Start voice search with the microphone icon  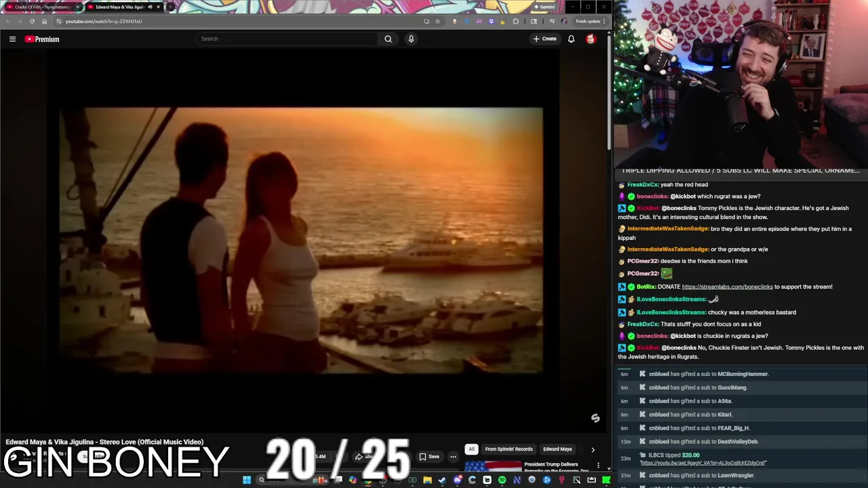pyautogui.click(x=411, y=39)
